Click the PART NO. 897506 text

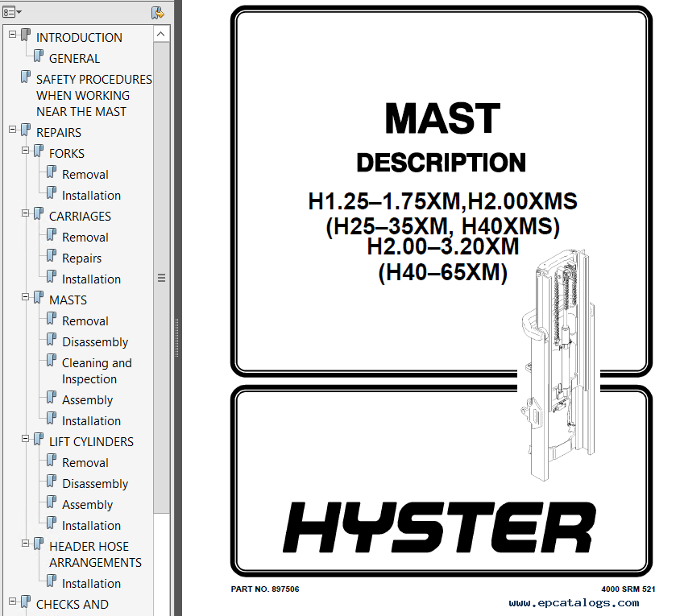pyautogui.click(x=265, y=589)
